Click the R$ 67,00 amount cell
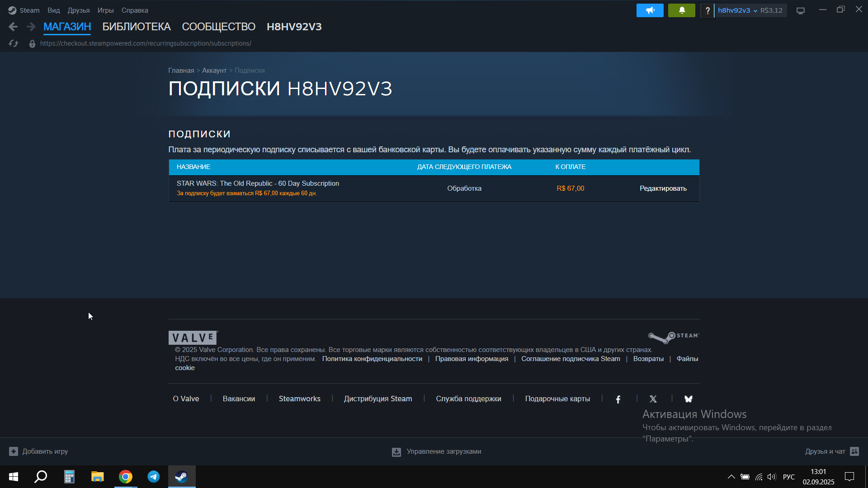This screenshot has height=488, width=868. pos(570,188)
